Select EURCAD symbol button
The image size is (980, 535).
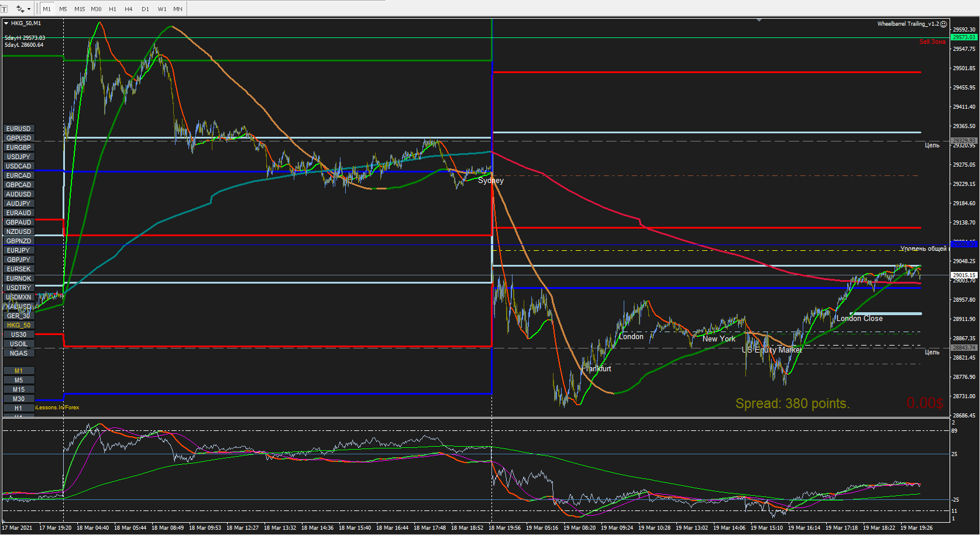coord(19,175)
